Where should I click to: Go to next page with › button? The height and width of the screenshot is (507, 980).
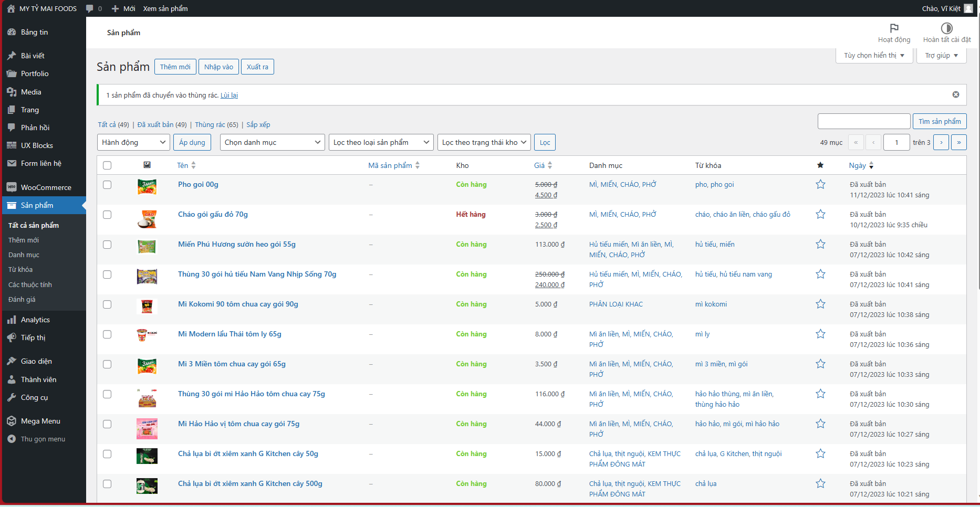pos(941,142)
